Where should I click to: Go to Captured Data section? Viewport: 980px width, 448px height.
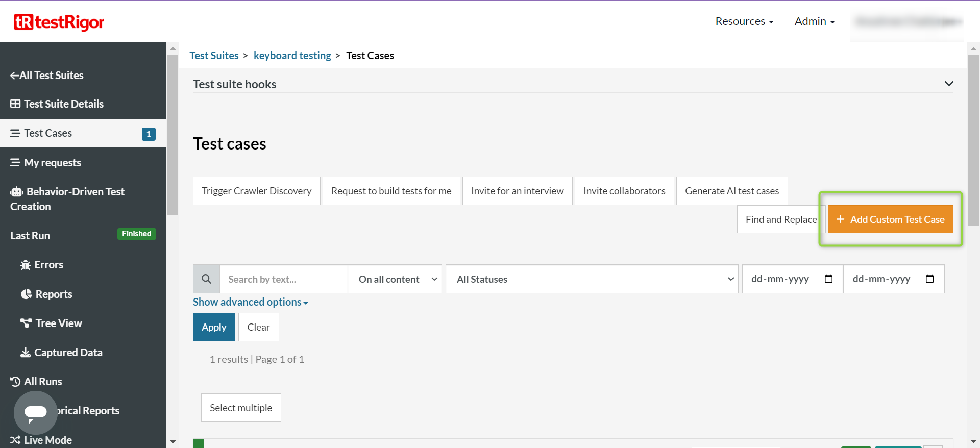(x=61, y=353)
